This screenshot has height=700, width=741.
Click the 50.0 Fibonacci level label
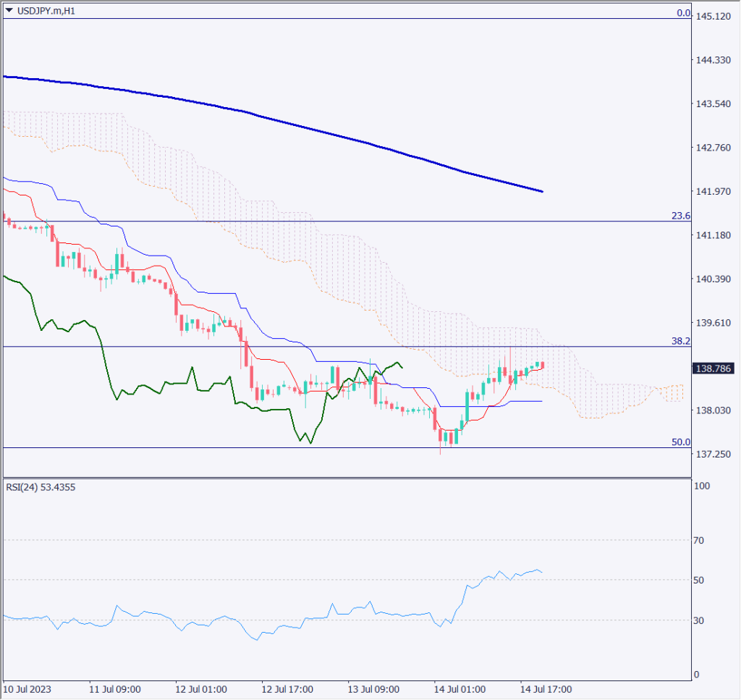tap(679, 442)
